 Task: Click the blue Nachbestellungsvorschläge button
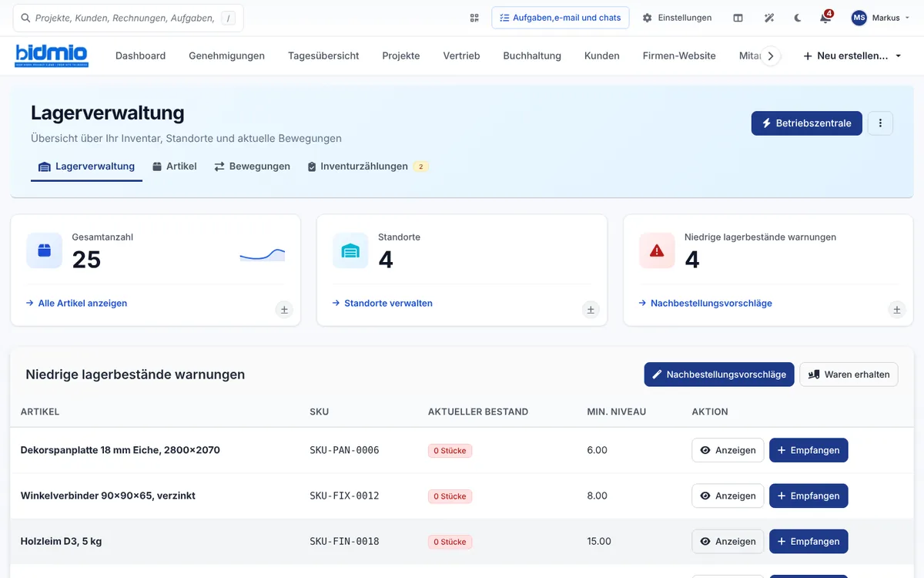(719, 375)
